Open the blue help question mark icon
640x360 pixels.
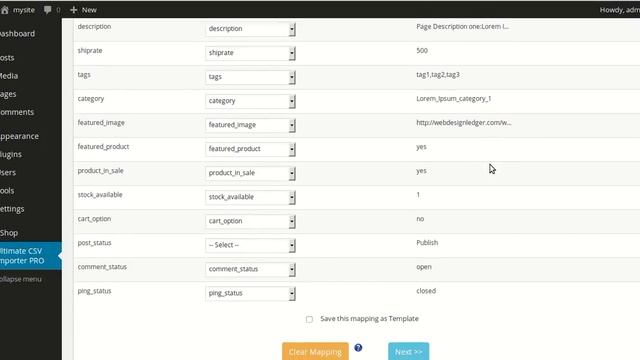click(358, 348)
